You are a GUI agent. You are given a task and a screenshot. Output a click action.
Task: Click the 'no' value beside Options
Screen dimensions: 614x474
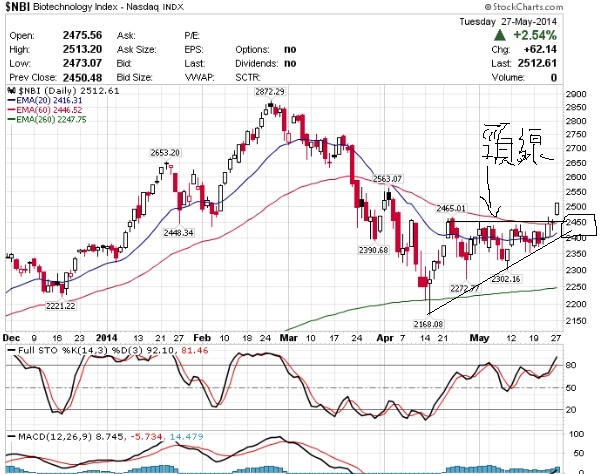[x=290, y=49]
